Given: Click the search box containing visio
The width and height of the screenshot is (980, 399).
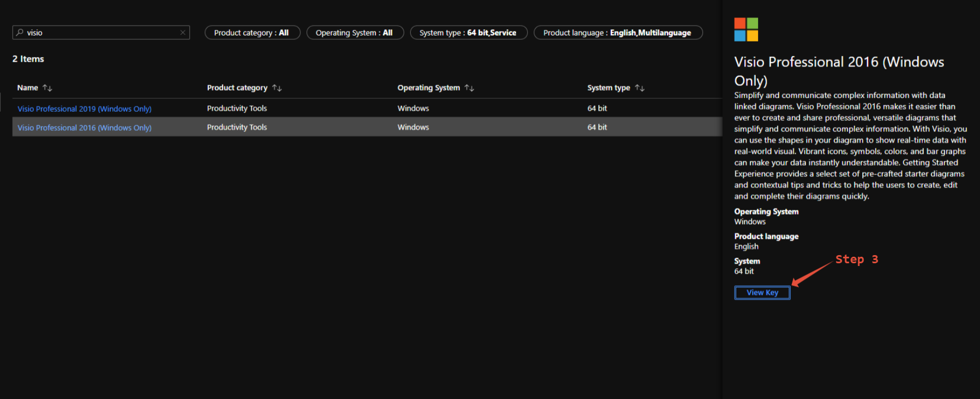Looking at the screenshot, I should (101, 33).
